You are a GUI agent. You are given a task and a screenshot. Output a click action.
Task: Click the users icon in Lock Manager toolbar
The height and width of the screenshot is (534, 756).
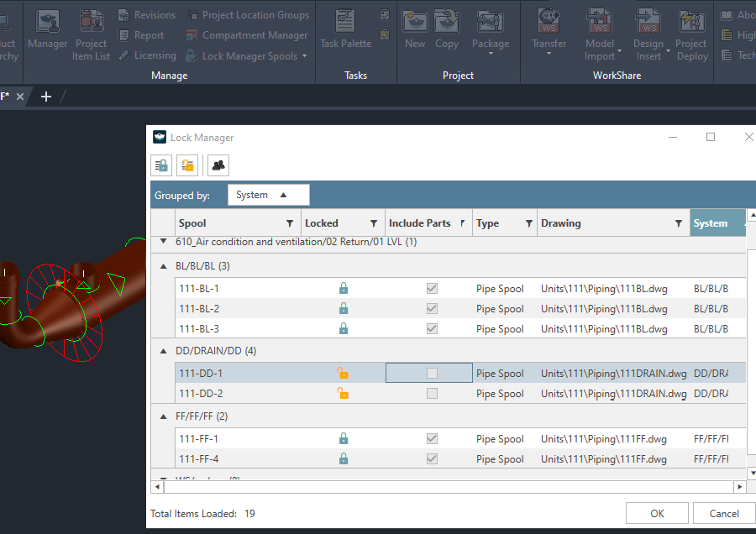coord(218,165)
